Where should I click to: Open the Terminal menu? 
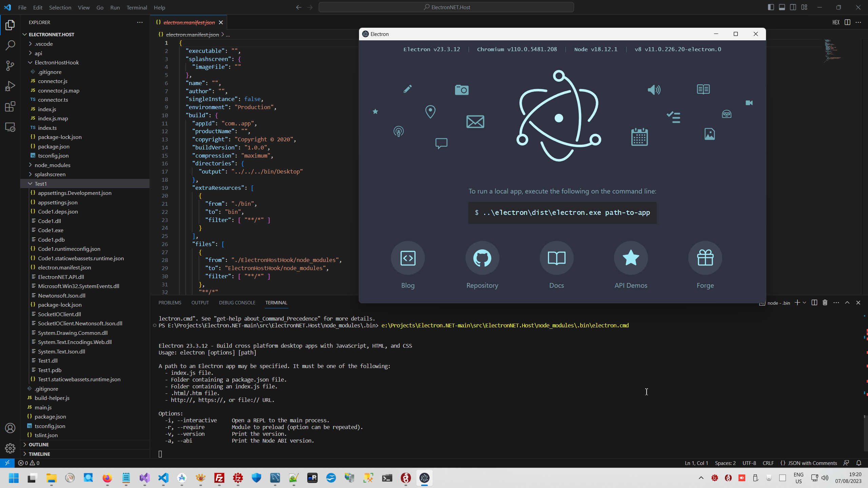[137, 7]
